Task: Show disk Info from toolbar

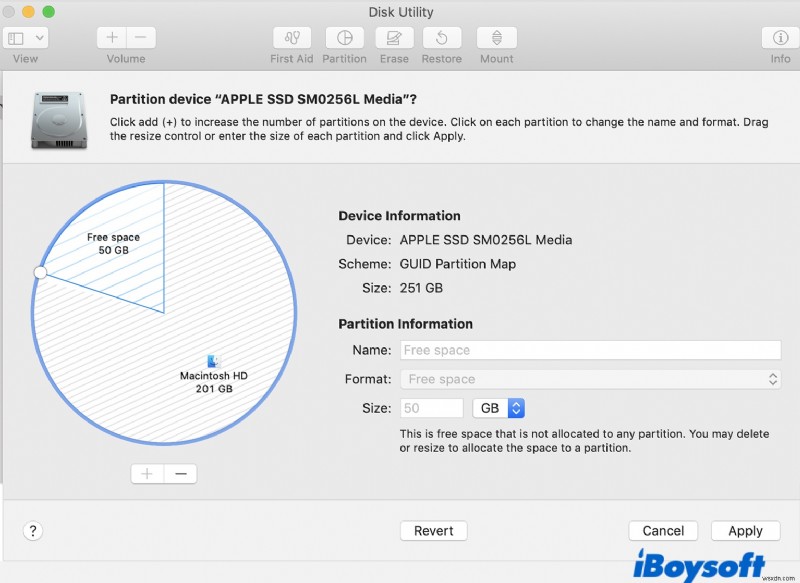Action: pyautogui.click(x=780, y=38)
